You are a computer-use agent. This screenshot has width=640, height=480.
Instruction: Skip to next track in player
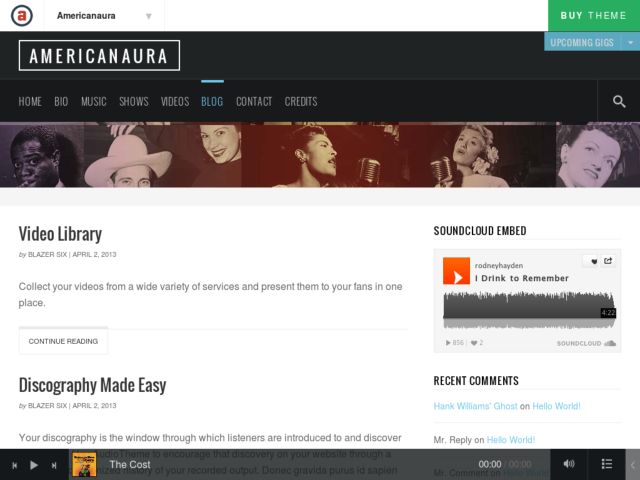[53, 465]
